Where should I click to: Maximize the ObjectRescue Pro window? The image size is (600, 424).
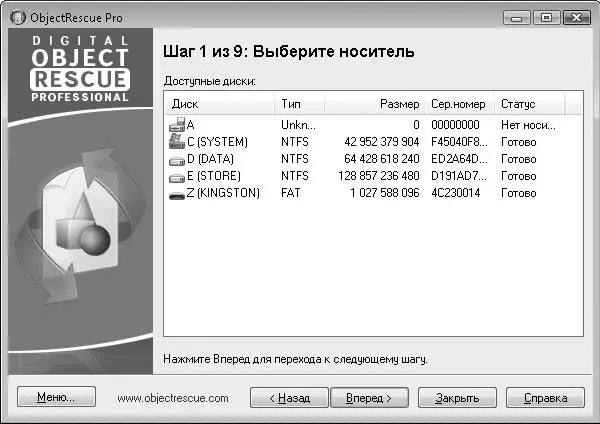(546, 17)
